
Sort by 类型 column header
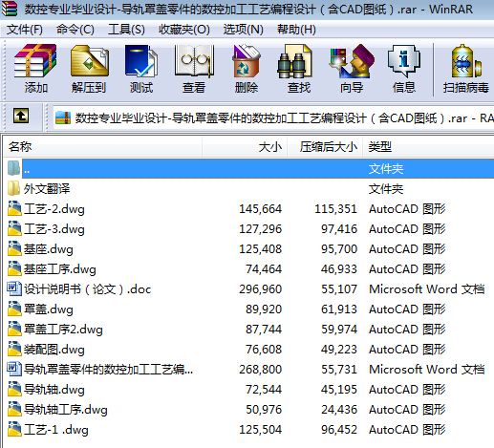(428, 147)
